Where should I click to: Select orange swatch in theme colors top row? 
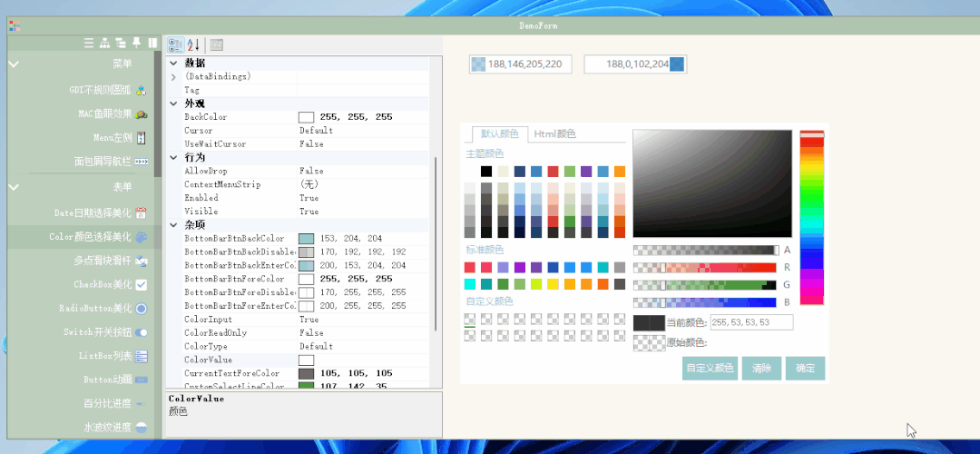point(620,172)
